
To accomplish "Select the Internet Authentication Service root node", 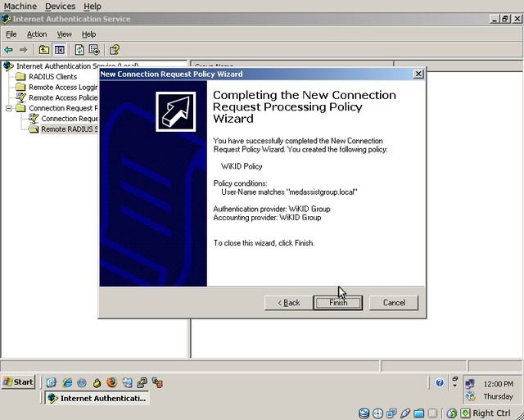I will point(57,66).
